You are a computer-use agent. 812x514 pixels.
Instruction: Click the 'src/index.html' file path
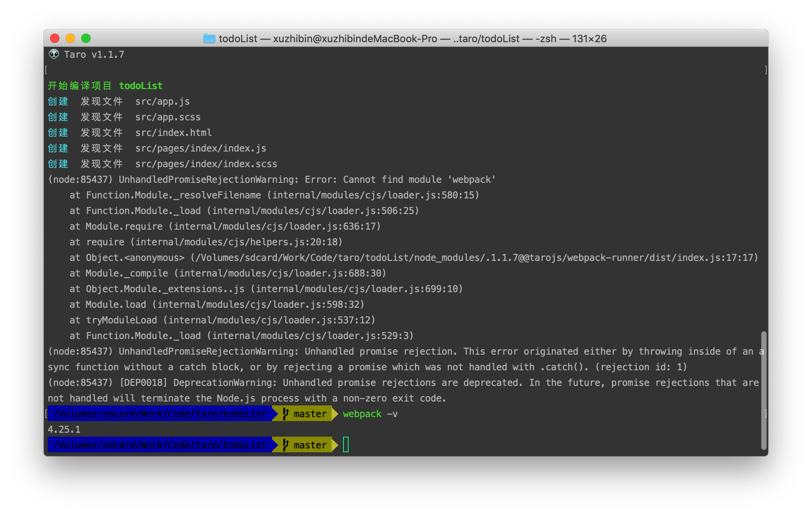click(173, 133)
